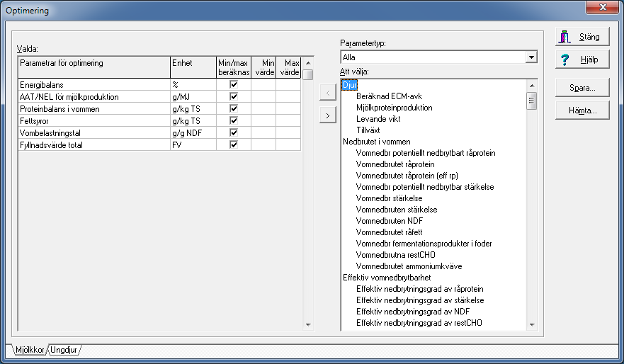This screenshot has height=364, width=624.
Task: Click the Stäng button label
Action: point(589,37)
